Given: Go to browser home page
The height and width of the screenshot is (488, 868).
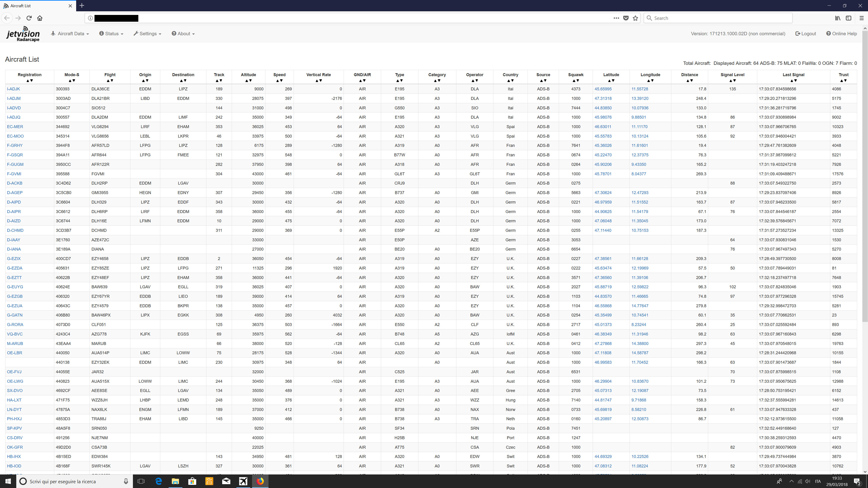Looking at the screenshot, I should coord(40,18).
